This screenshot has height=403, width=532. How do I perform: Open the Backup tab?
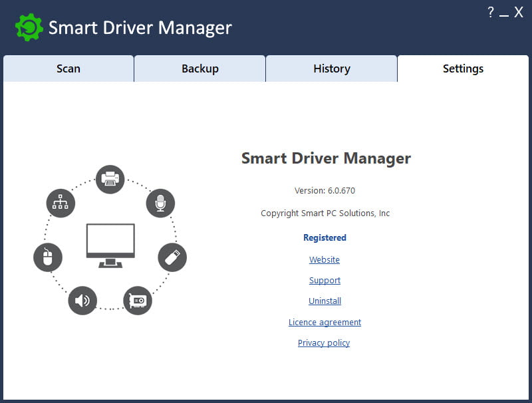(200, 68)
